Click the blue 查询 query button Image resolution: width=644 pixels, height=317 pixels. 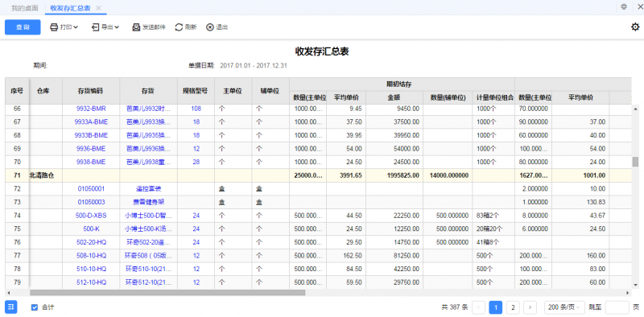(23, 27)
